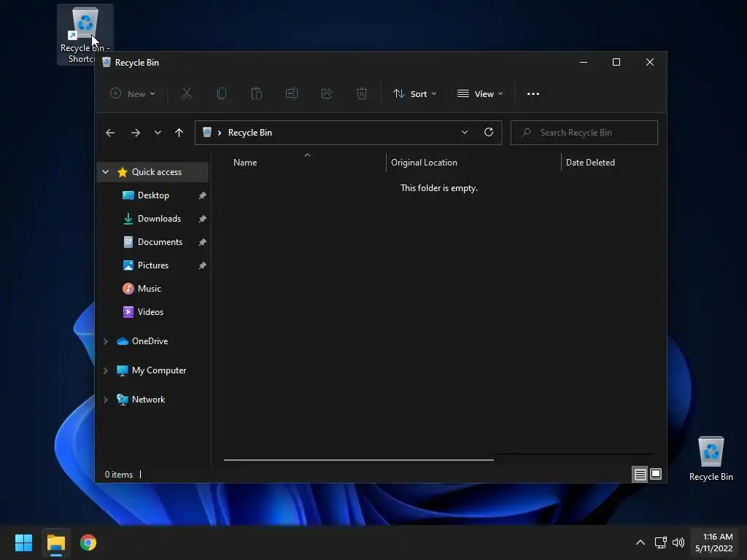Viewport: 747px width, 560px height.
Task: Open volume control tray icon
Action: [678, 542]
